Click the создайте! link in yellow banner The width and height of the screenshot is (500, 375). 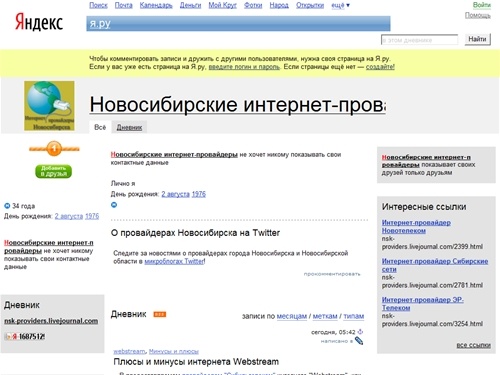380,67
